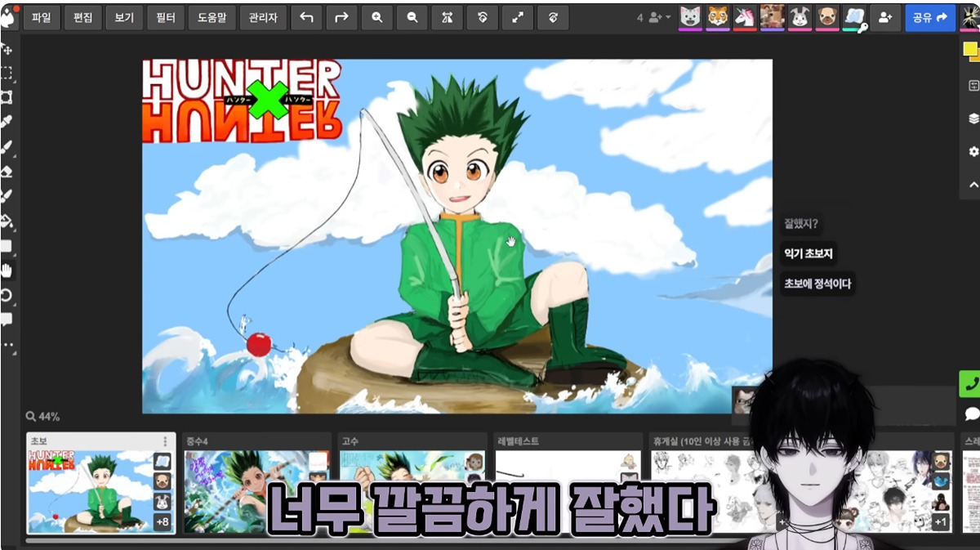Click the Zoom Out magnifier

[412, 17]
